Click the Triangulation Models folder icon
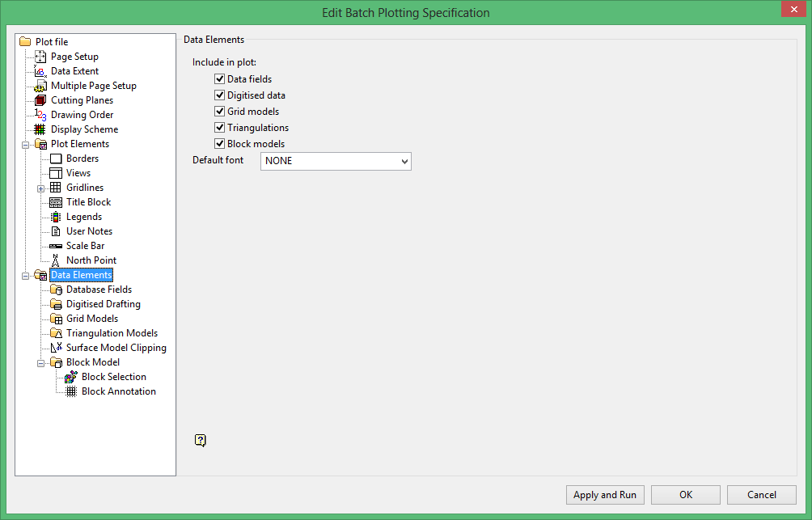Viewport: 812px width, 520px height. [x=56, y=333]
